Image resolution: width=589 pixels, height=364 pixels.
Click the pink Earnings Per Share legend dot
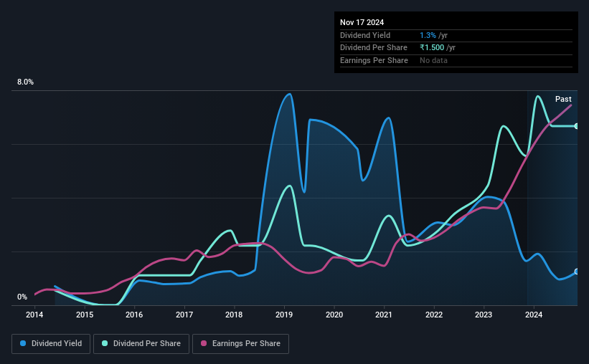click(x=204, y=343)
